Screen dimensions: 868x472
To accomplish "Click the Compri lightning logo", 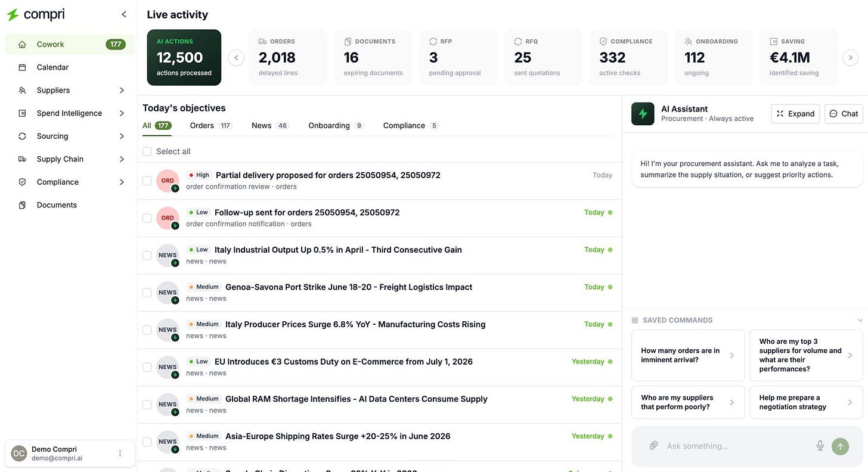I will (x=13, y=15).
